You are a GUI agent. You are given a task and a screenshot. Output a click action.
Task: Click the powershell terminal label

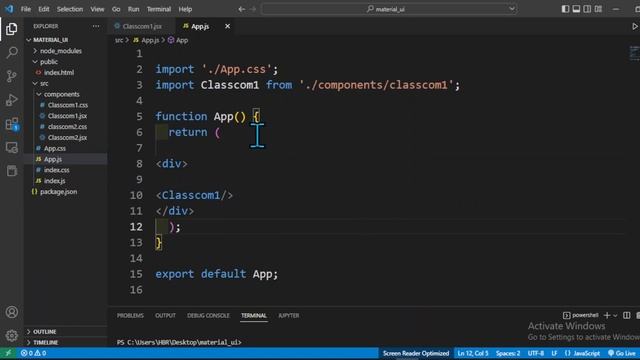(581, 316)
